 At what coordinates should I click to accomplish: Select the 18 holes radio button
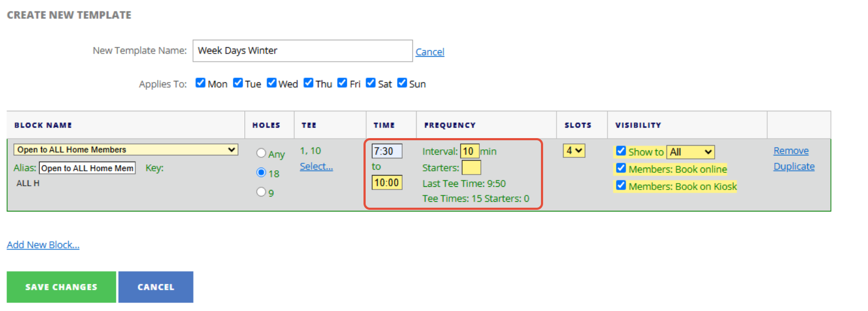[x=261, y=172]
